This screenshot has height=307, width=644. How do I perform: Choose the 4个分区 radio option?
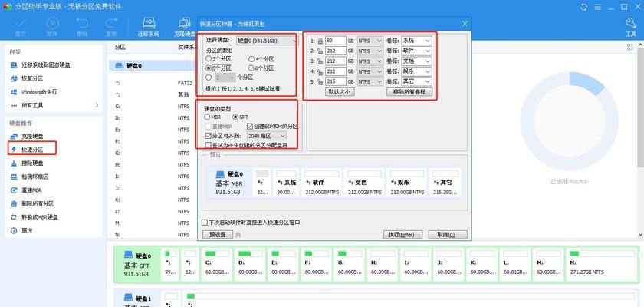coord(251,59)
